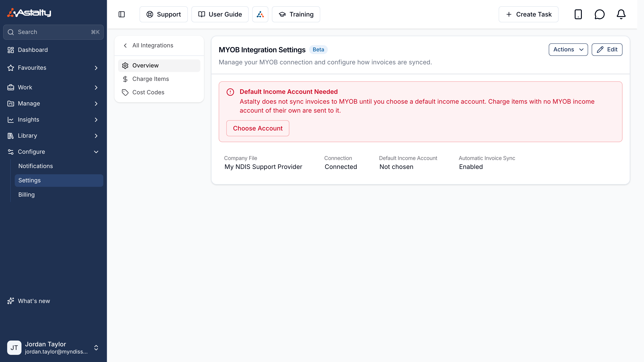
Task: Expand the Insights menu
Action: (53, 119)
